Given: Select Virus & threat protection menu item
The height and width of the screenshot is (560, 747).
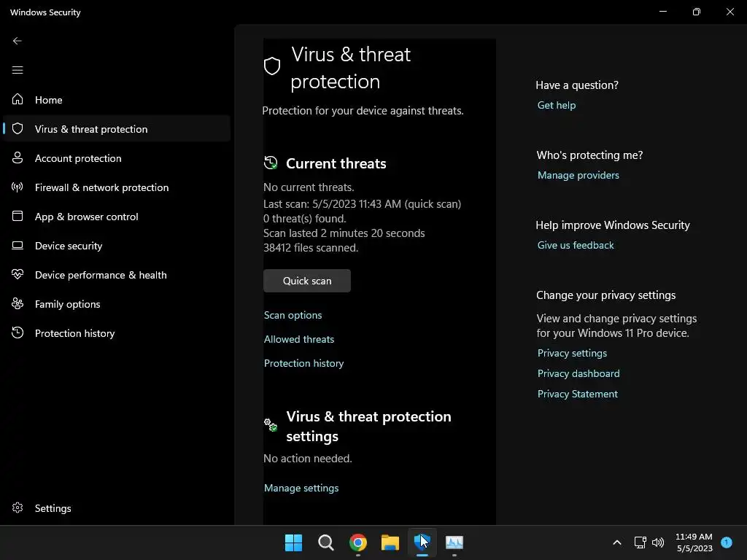Looking at the screenshot, I should pos(117,128).
